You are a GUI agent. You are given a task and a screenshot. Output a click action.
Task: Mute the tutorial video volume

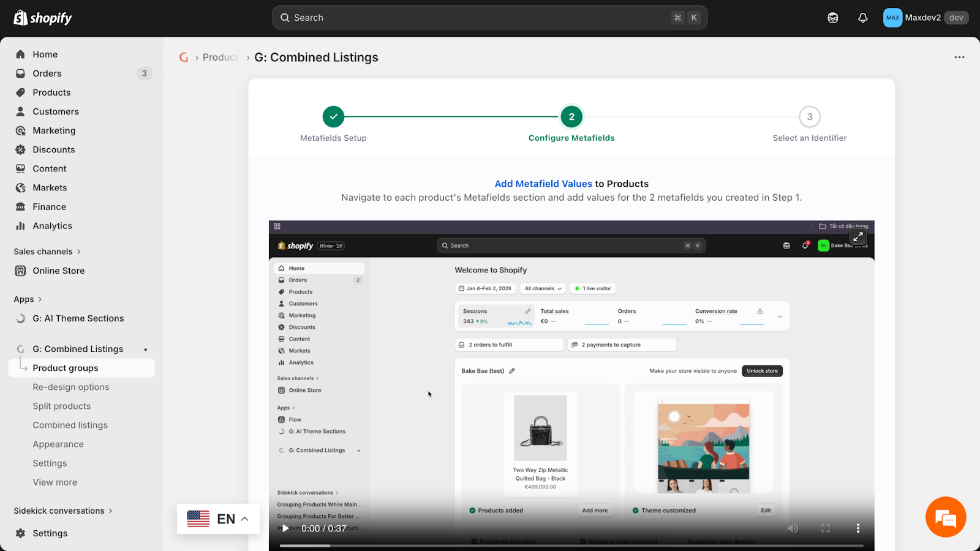coord(793,528)
